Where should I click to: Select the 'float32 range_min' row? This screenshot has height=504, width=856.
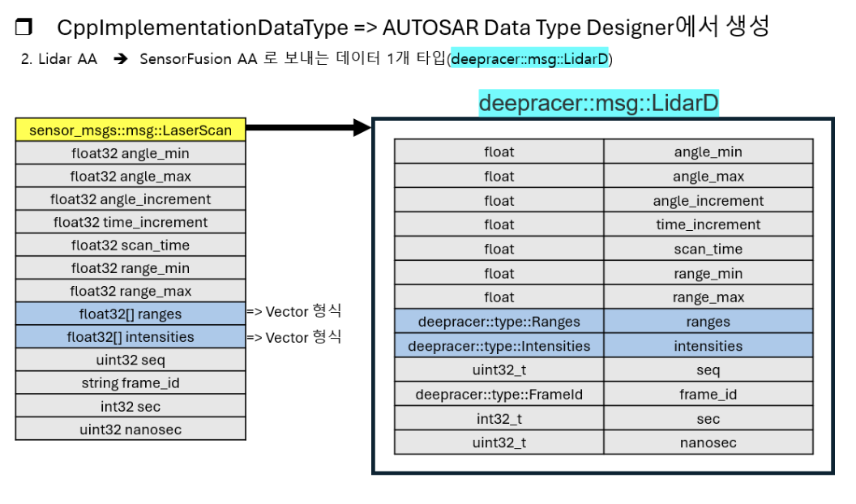point(131,268)
